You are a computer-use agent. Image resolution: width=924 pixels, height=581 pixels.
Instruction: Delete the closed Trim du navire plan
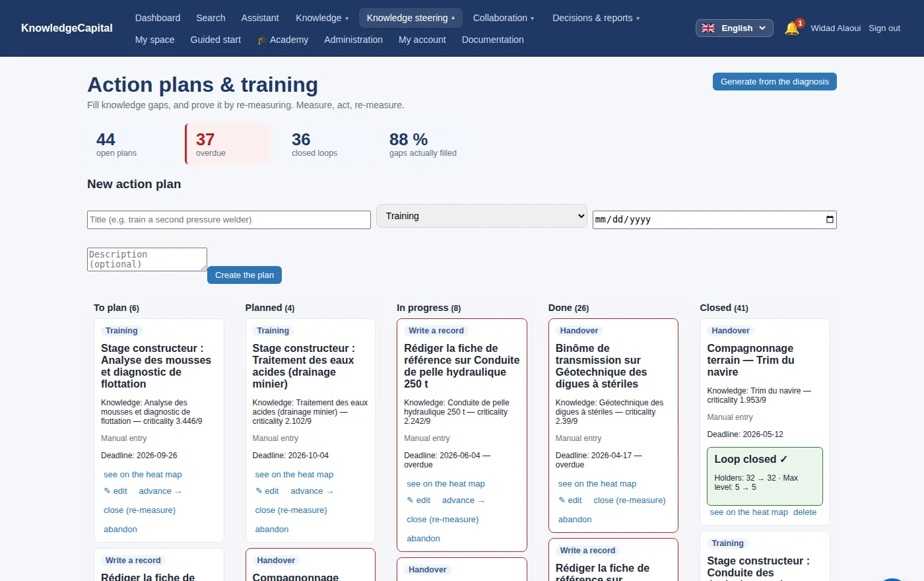coord(805,512)
